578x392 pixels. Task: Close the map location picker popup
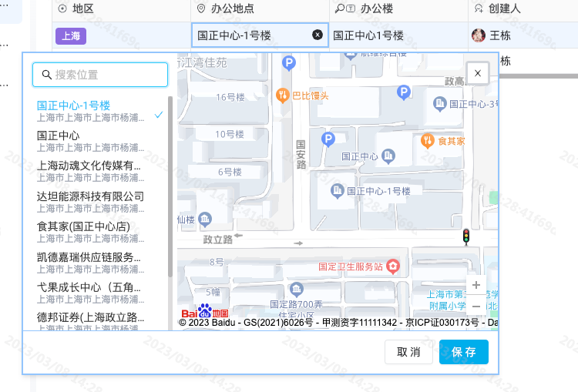pyautogui.click(x=478, y=73)
